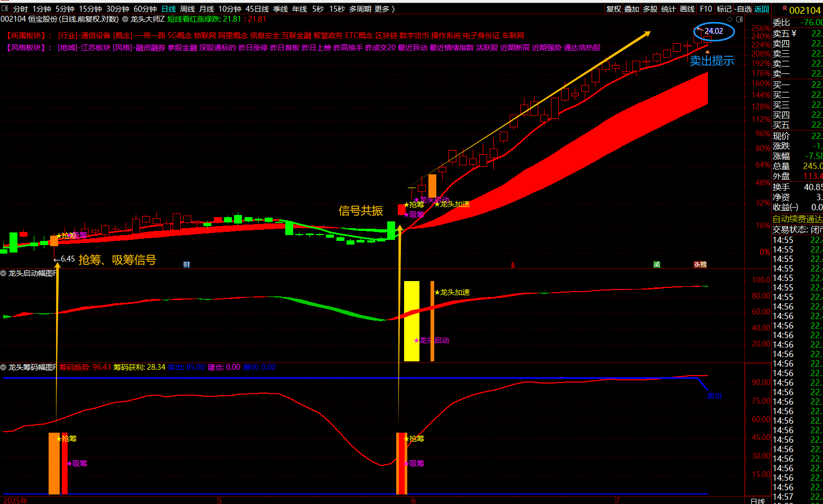Click the 通达信热股 style link
Screen dimensions: 823x504
click(582, 48)
